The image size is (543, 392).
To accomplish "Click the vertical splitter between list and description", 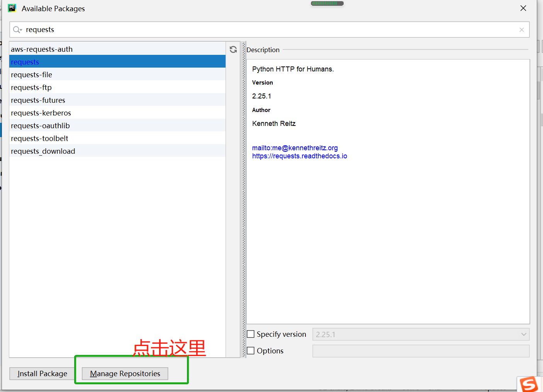I will click(244, 200).
